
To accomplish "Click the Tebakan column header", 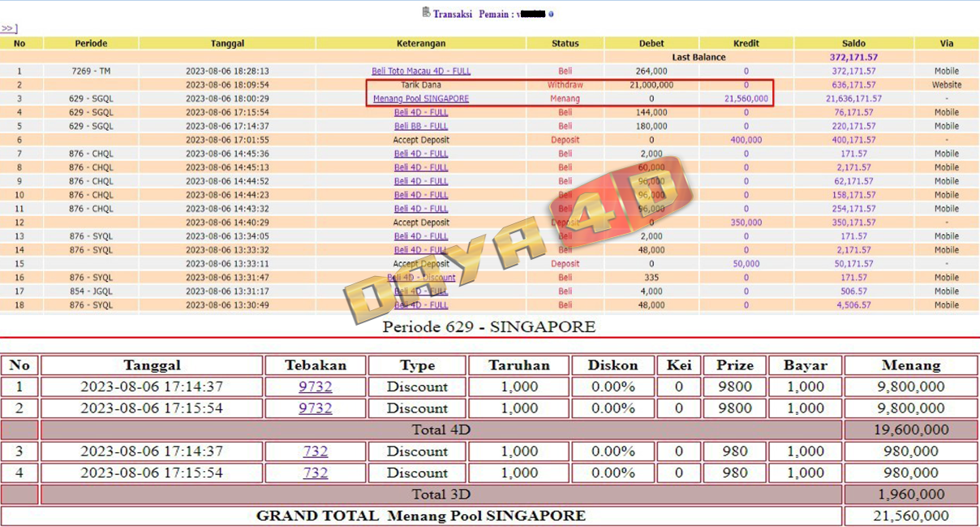I will tap(315, 365).
